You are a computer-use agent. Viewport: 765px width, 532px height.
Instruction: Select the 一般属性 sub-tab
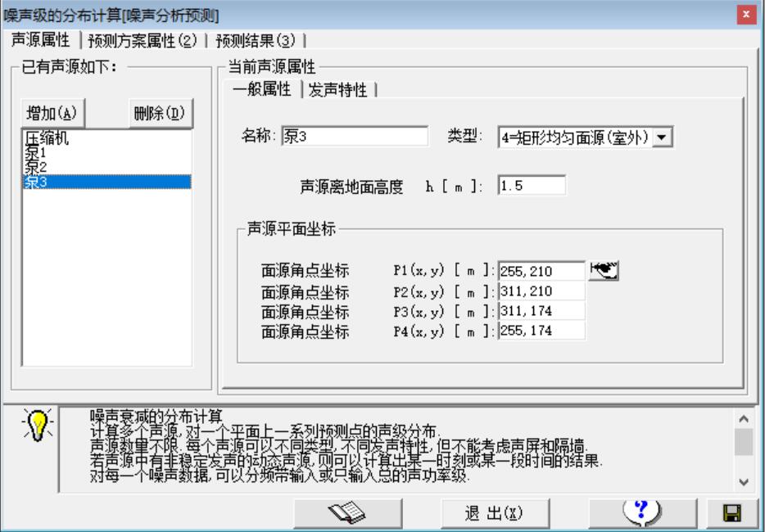[x=262, y=89]
